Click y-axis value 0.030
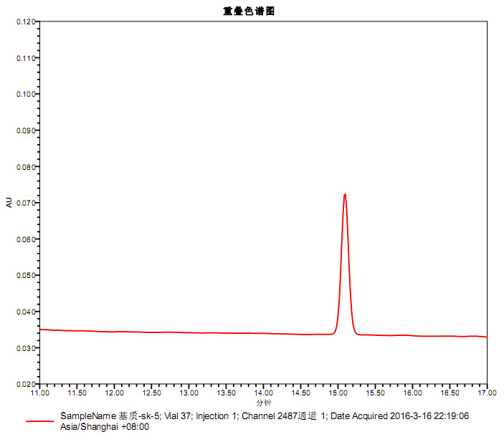504x437 pixels. pos(26,348)
